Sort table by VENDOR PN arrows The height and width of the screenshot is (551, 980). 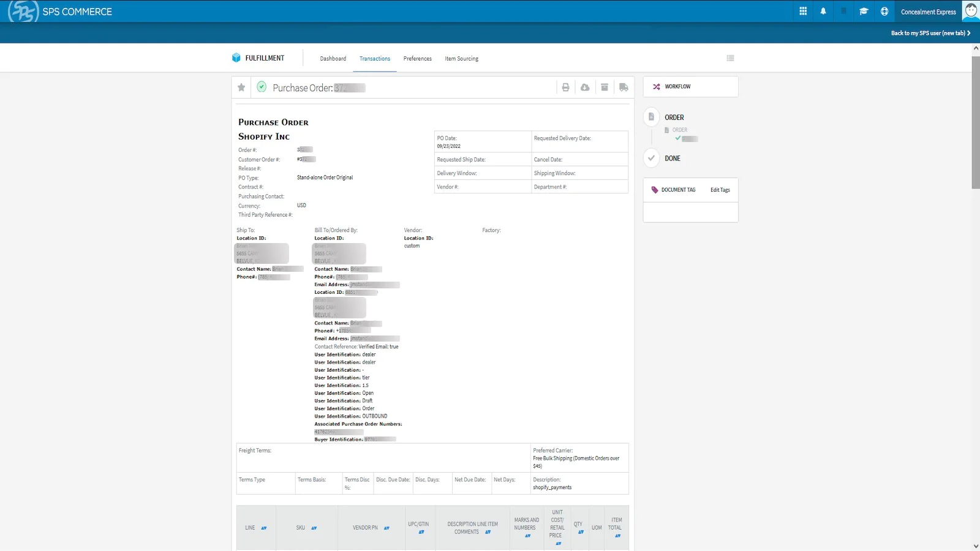pos(386,528)
